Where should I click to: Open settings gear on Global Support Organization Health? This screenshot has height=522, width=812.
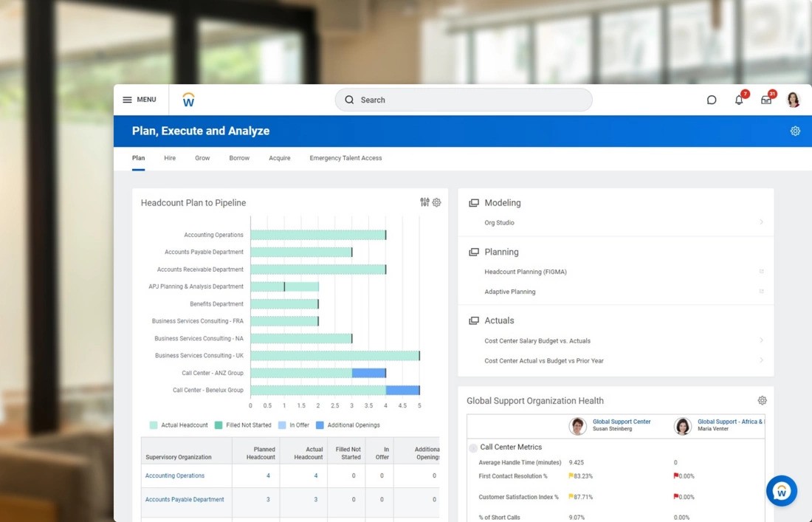(x=762, y=400)
